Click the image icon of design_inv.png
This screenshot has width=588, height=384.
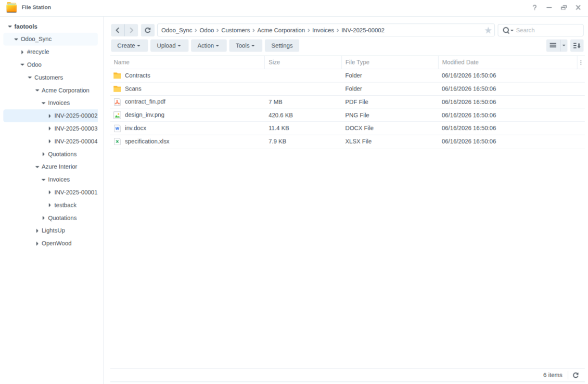pyautogui.click(x=118, y=115)
